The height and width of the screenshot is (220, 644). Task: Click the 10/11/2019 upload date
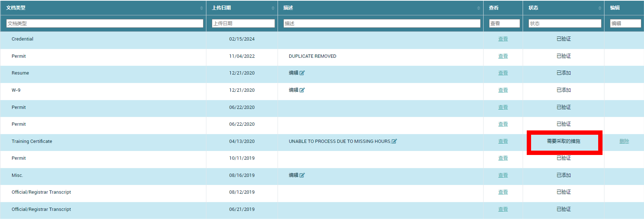click(x=242, y=158)
